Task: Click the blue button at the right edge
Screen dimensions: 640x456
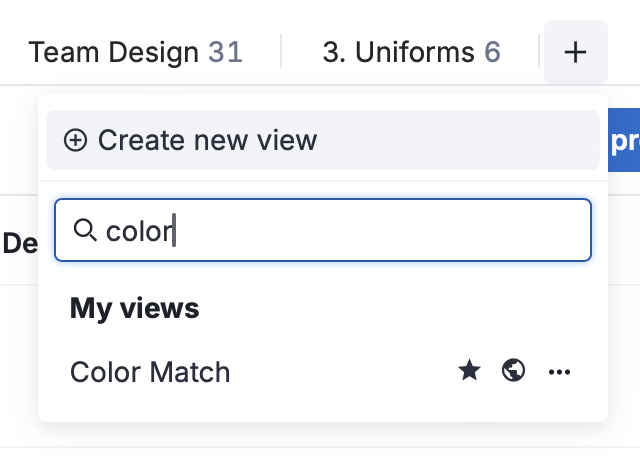Action: (x=625, y=140)
